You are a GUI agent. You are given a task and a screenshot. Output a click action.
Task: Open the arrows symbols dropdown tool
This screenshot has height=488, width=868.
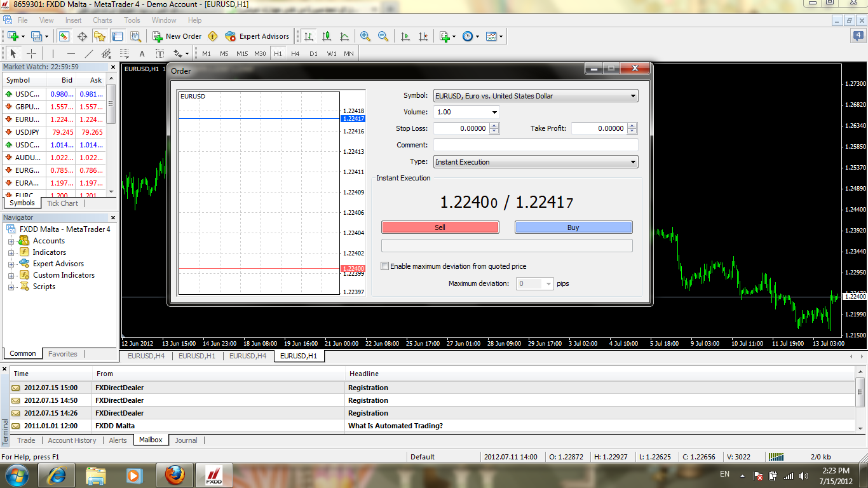click(180, 53)
